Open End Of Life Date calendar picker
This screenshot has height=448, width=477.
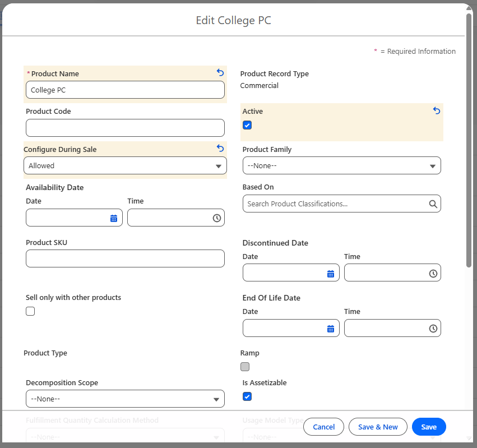point(331,329)
